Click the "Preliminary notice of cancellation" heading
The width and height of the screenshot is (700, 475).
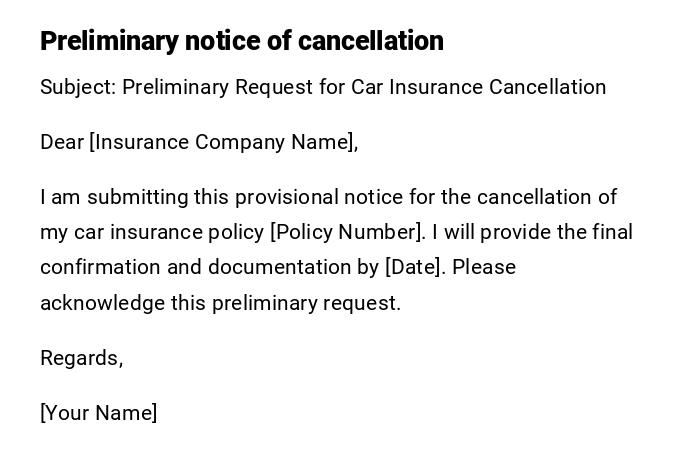click(241, 41)
